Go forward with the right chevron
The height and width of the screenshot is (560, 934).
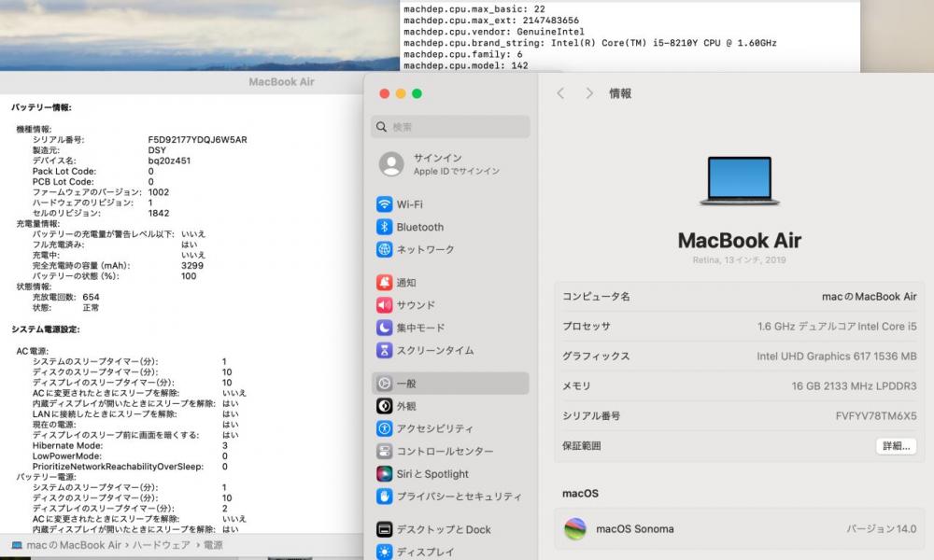(x=589, y=93)
